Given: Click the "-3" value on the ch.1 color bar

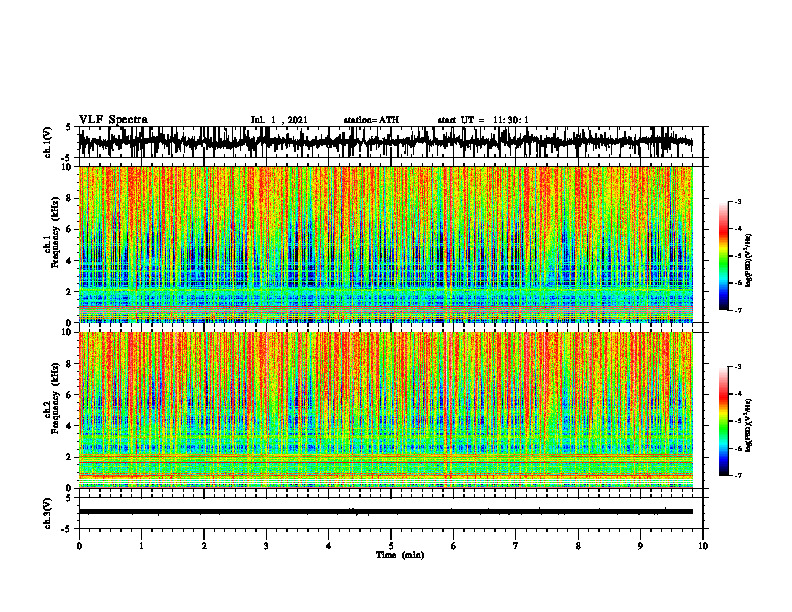Looking at the screenshot, I should pos(737,201).
